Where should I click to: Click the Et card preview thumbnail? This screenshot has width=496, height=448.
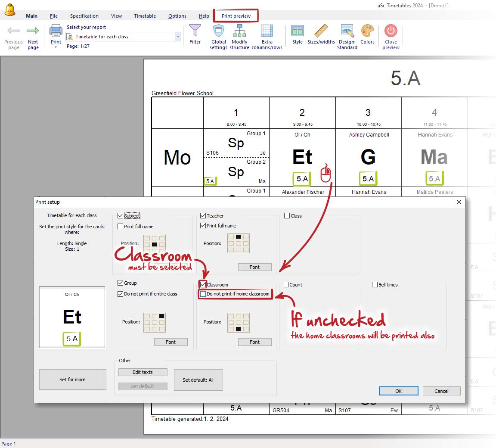[x=72, y=317]
